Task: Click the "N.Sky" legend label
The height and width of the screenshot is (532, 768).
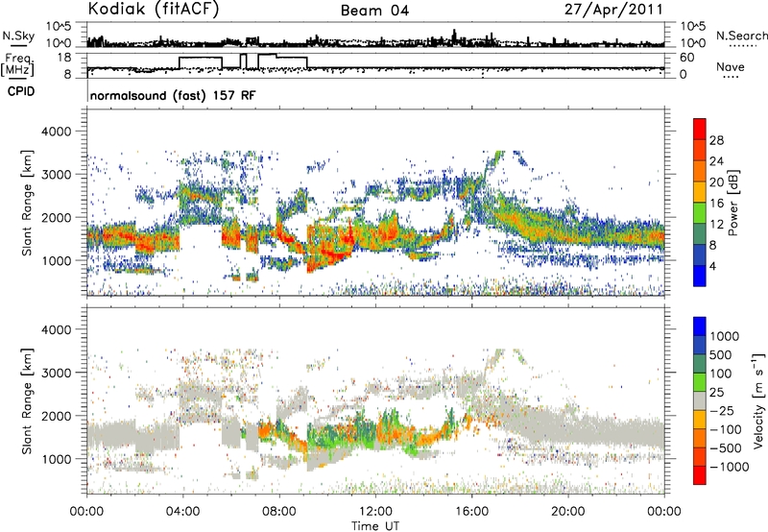Action: click(x=18, y=36)
